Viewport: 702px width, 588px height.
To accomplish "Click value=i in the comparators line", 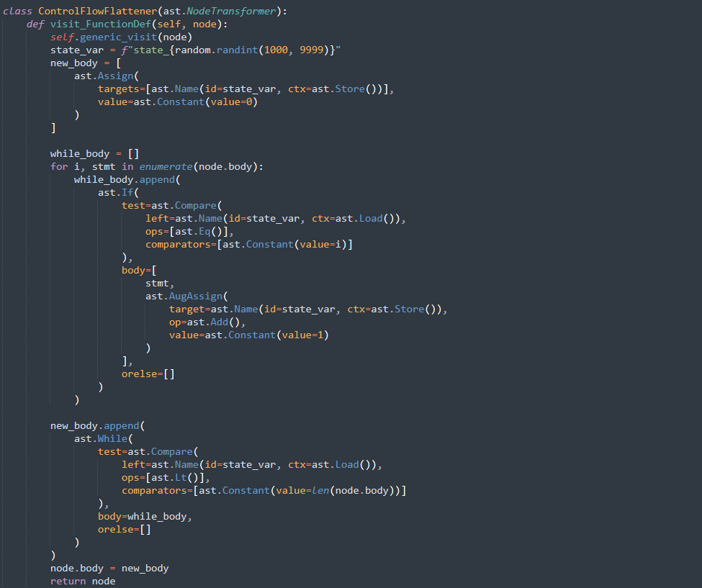I will tap(320, 245).
